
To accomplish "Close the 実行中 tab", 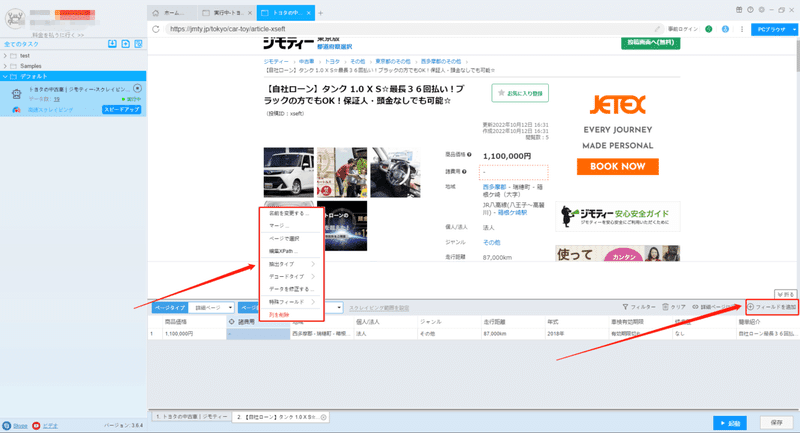I will (x=249, y=13).
